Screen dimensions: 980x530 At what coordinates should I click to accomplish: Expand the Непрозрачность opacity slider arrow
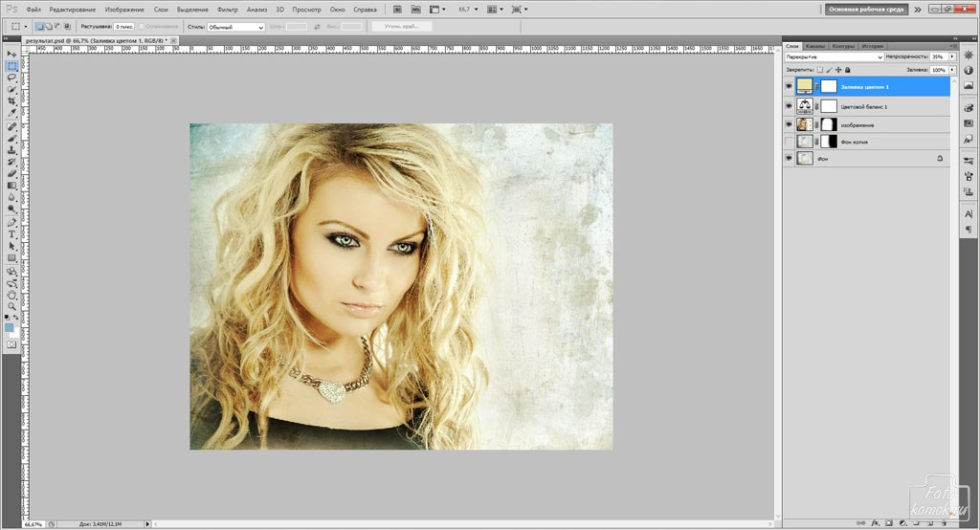[952, 57]
